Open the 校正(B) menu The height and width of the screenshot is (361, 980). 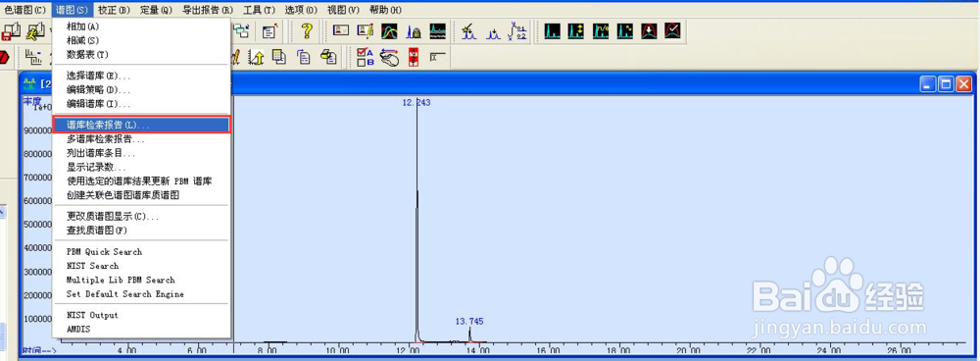click(x=115, y=10)
